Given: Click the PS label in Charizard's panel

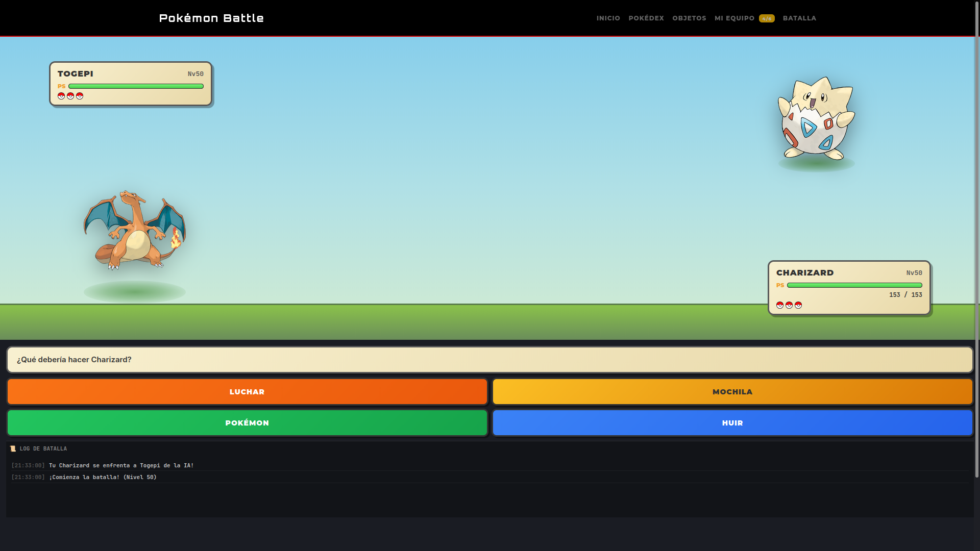Looking at the screenshot, I should (780, 285).
